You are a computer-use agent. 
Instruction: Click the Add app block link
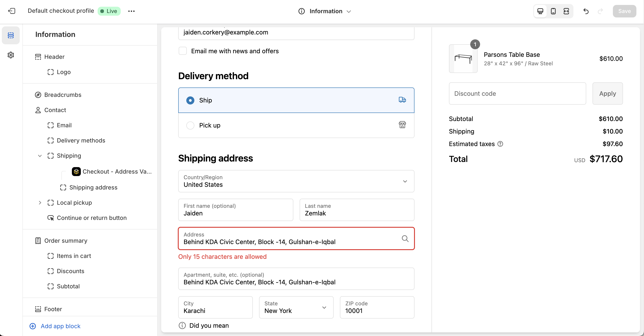point(60,326)
